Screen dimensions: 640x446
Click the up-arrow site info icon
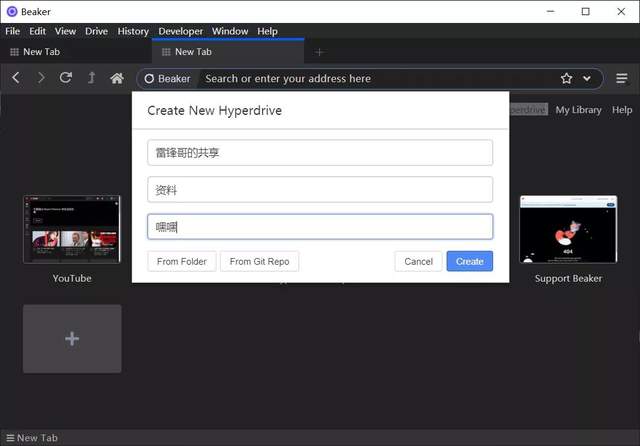click(x=92, y=78)
